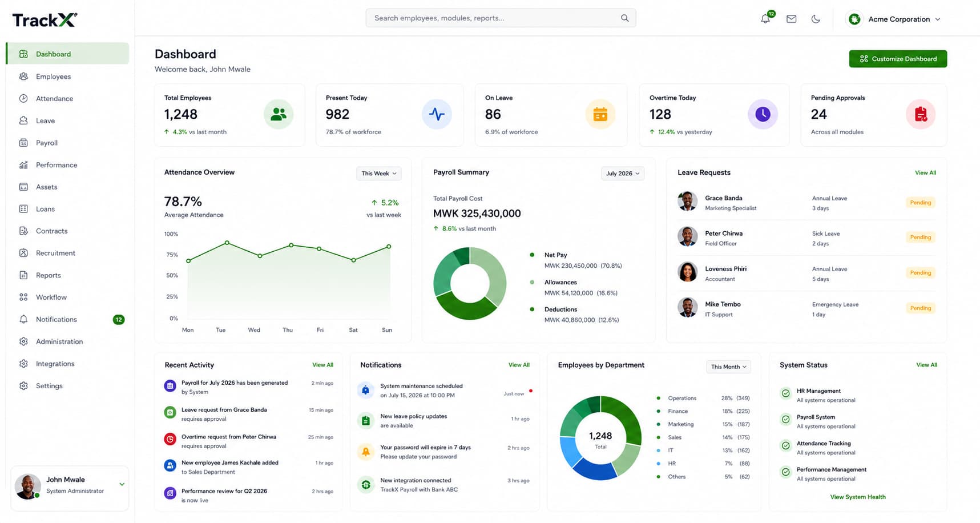
Task: Open Contracts in sidebar
Action: pos(67,231)
